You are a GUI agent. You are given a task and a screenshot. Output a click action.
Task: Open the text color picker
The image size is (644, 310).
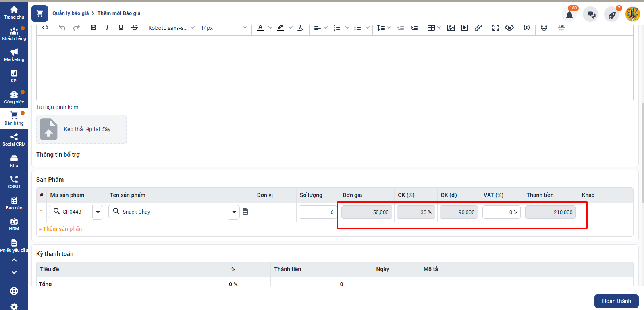pos(260,28)
